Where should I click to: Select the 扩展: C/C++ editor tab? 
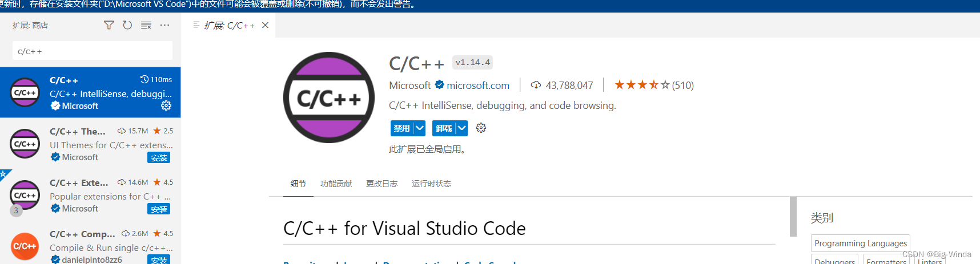click(x=228, y=25)
